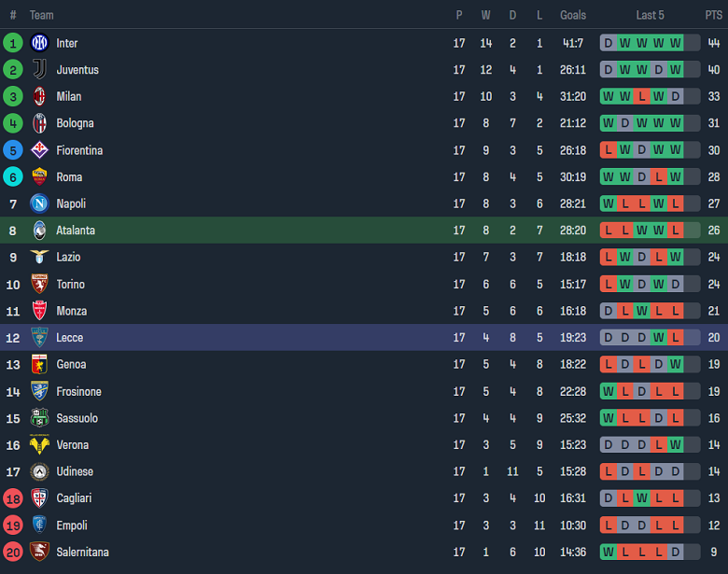This screenshot has height=574, width=728.
Task: Open the Fiorentina team link
Action: tap(79, 150)
